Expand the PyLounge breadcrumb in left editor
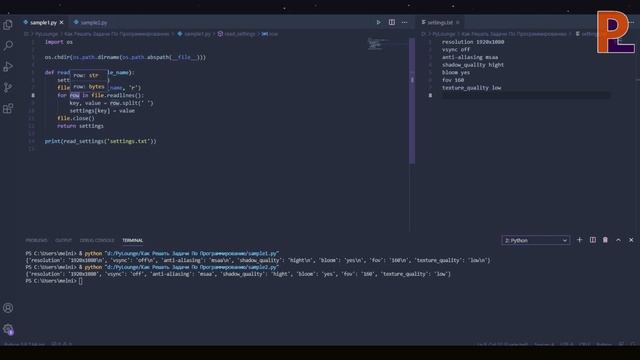 46,34
